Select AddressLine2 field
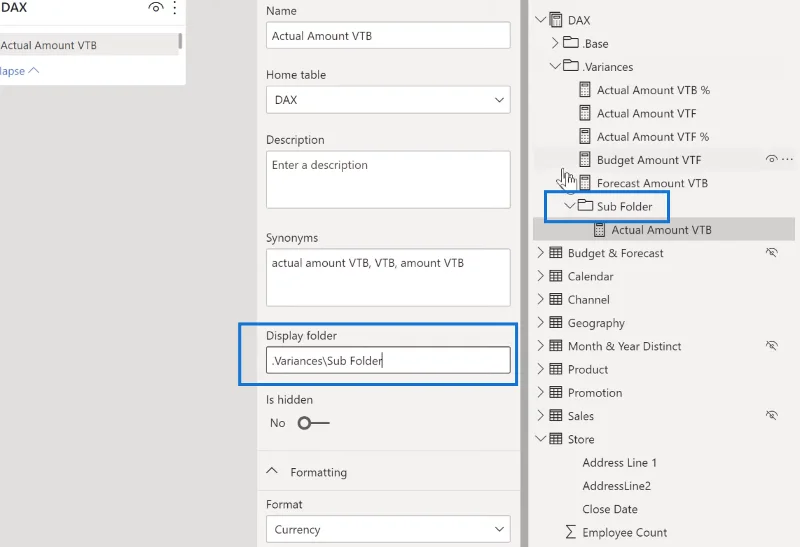The image size is (800, 547). (x=616, y=486)
